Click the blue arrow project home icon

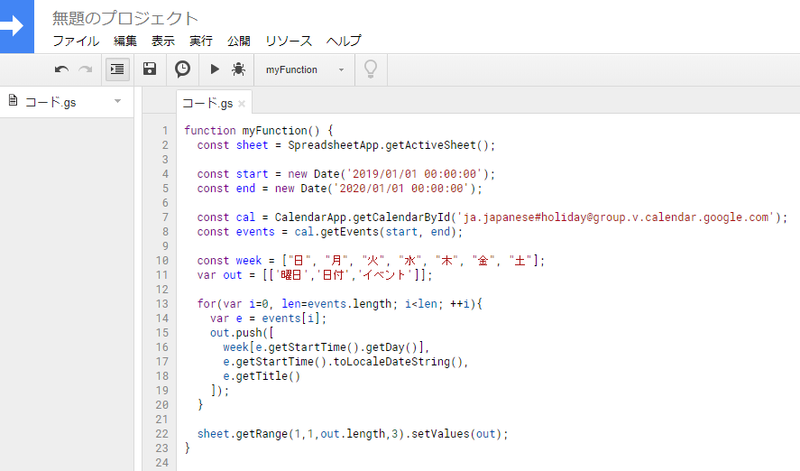pos(17,26)
